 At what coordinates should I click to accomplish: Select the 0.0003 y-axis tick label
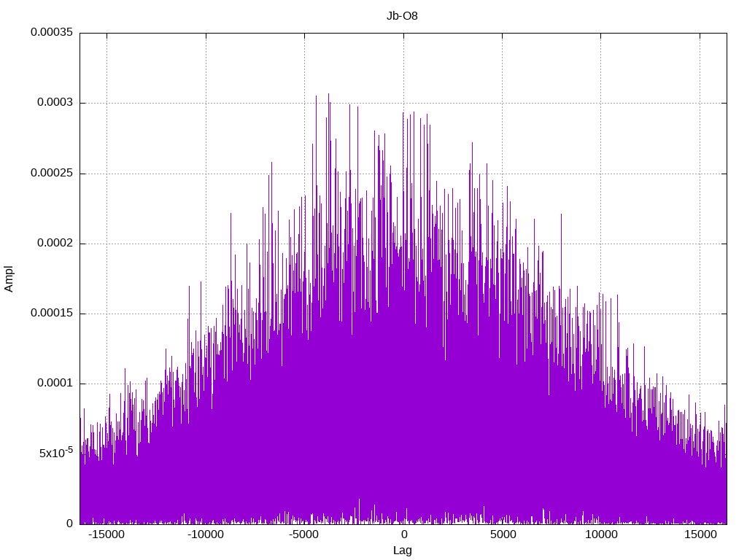[55, 102]
